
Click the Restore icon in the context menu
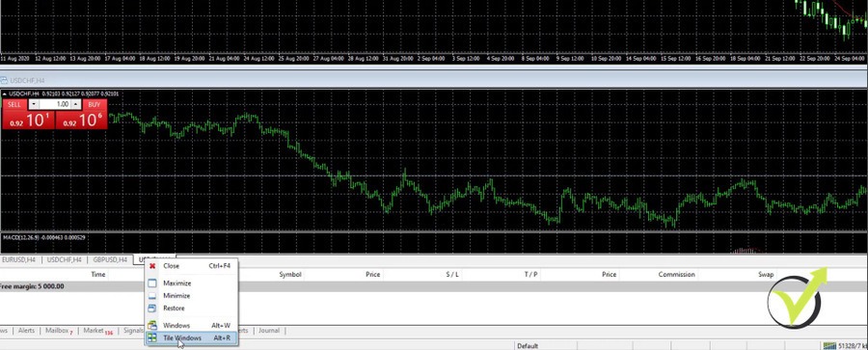(152, 308)
